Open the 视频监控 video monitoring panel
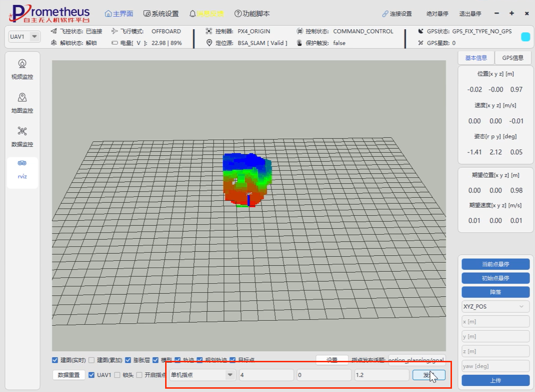 (x=22, y=69)
